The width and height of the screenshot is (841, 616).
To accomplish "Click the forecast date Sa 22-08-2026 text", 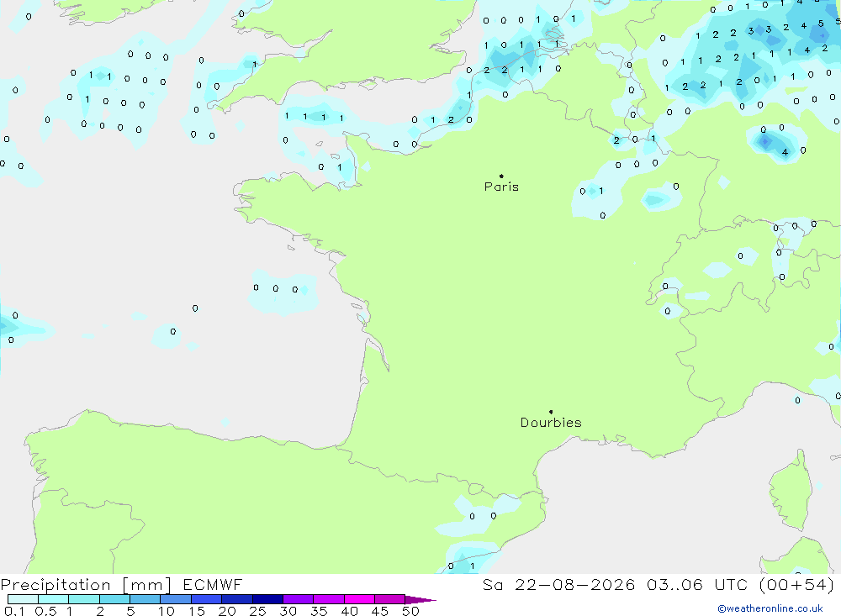I will click(559, 584).
